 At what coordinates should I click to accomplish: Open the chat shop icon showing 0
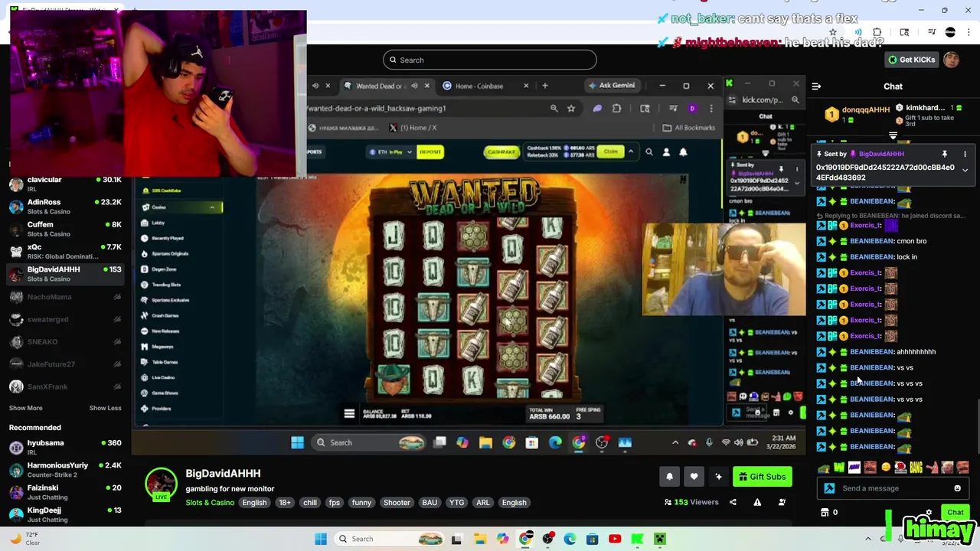829,513
